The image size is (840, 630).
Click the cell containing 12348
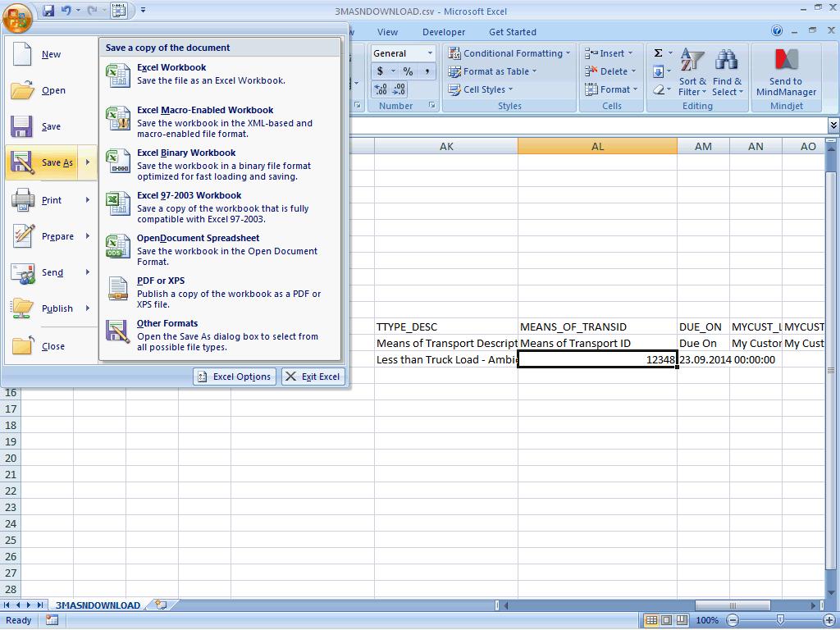click(x=597, y=359)
